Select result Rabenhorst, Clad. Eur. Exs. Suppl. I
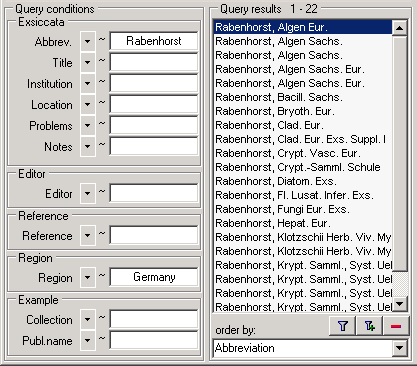 click(303, 139)
